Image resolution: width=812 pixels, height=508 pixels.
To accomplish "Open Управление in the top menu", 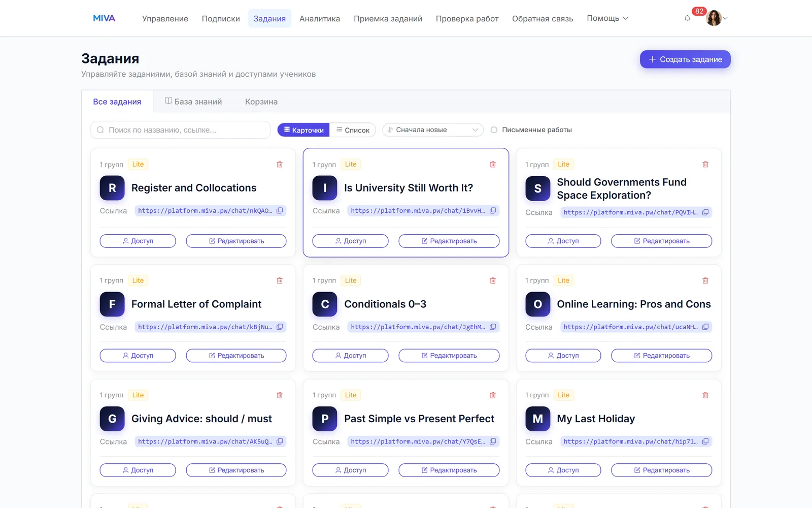I will pyautogui.click(x=165, y=19).
